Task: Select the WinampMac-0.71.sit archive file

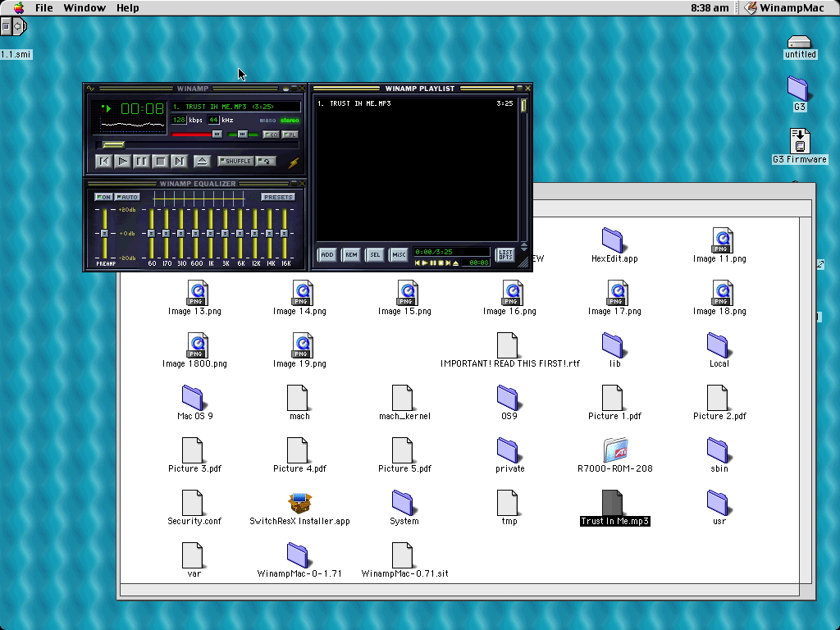Action: [x=404, y=559]
